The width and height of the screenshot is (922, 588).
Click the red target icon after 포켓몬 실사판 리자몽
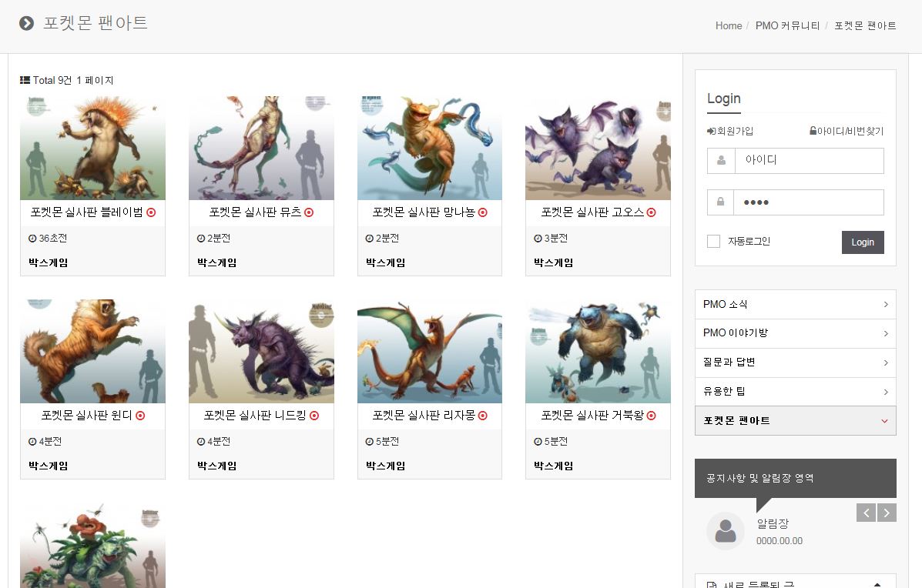coord(483,416)
